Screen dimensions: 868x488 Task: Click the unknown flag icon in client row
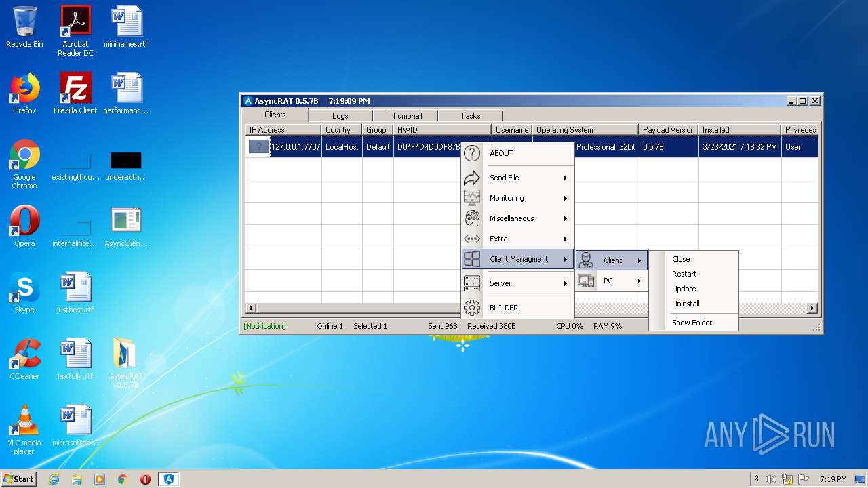point(259,146)
